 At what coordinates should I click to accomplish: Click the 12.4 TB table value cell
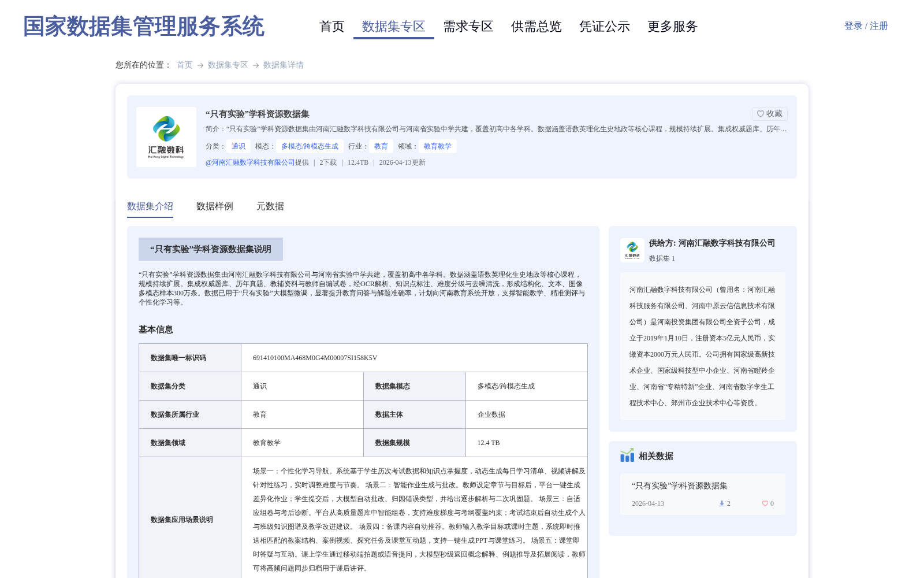527,443
